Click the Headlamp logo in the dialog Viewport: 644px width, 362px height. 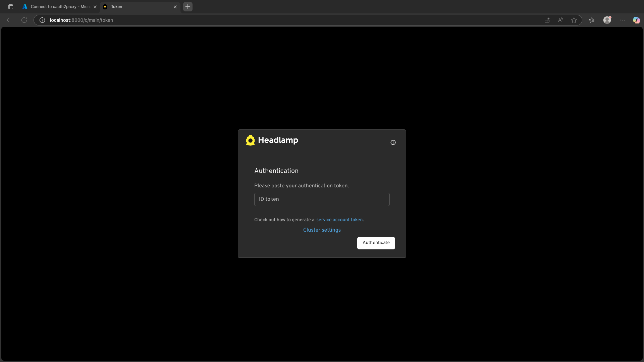(x=250, y=140)
